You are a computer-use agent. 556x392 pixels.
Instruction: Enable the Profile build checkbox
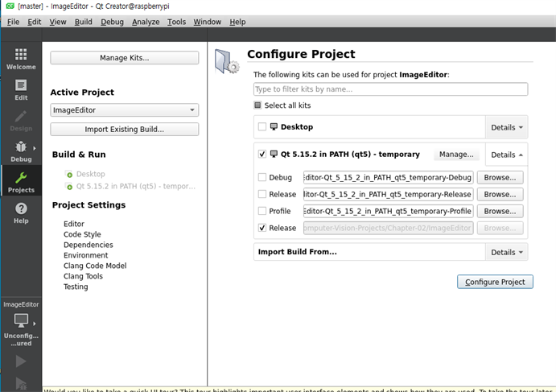[x=262, y=211]
